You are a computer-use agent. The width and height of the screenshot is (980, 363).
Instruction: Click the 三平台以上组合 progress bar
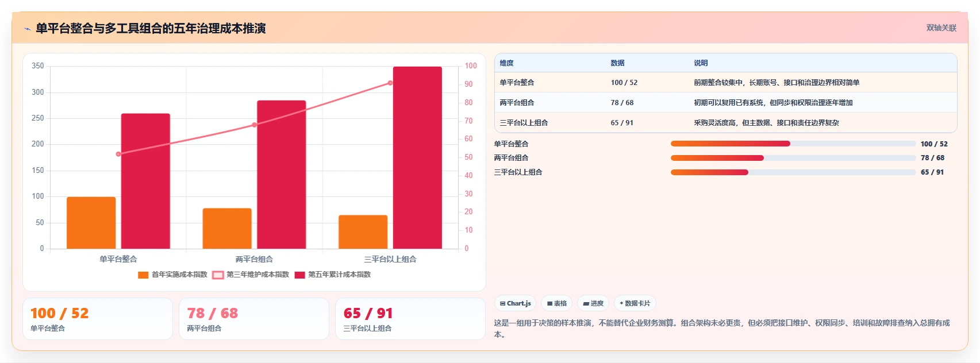793,172
